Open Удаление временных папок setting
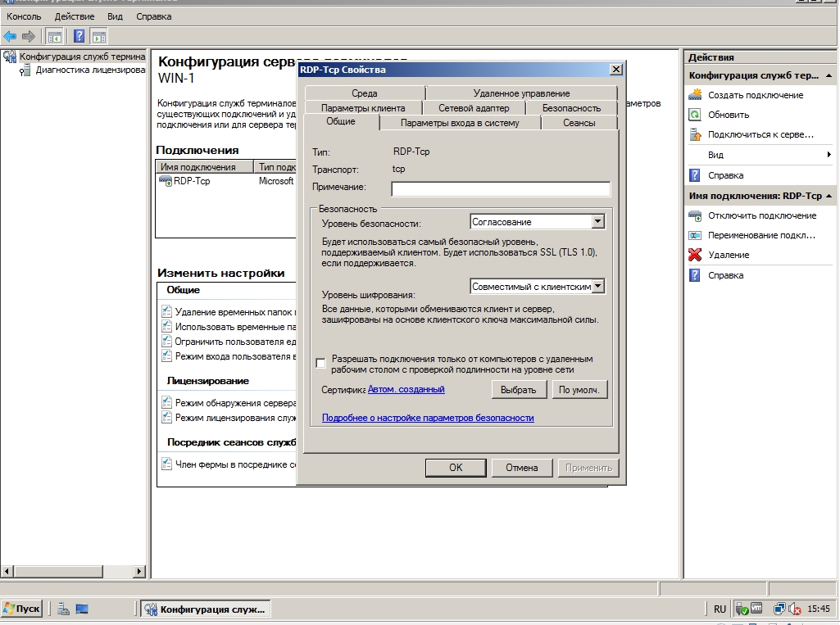840x625 pixels. tap(236, 312)
